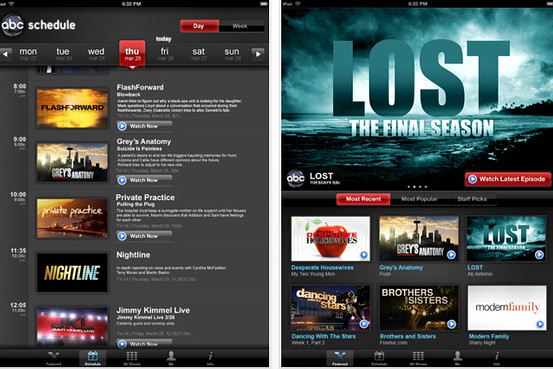
Task: Switch schedule view to Day
Action: (199, 26)
